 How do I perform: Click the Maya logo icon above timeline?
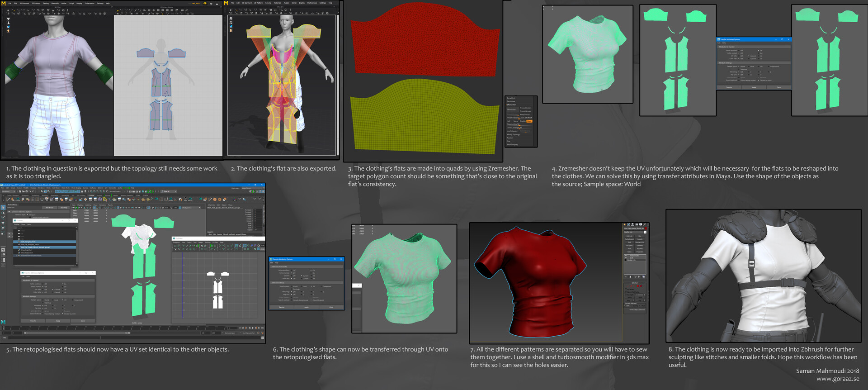click(3, 322)
